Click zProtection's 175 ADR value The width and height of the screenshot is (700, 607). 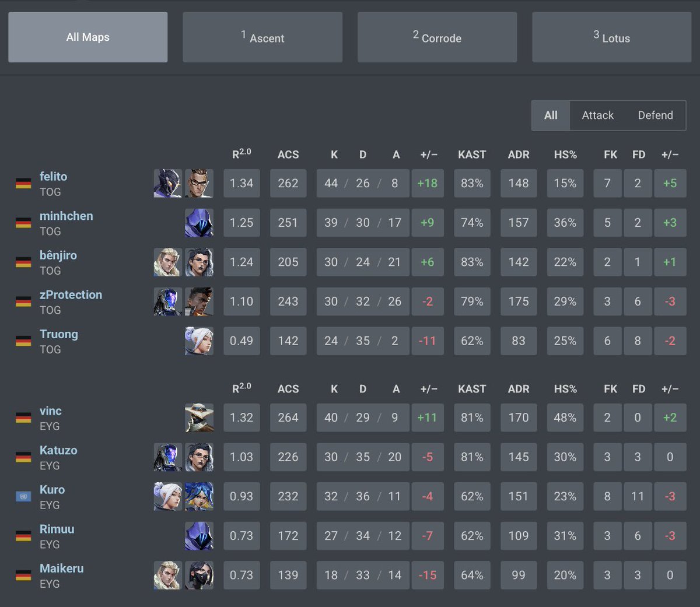(x=519, y=301)
